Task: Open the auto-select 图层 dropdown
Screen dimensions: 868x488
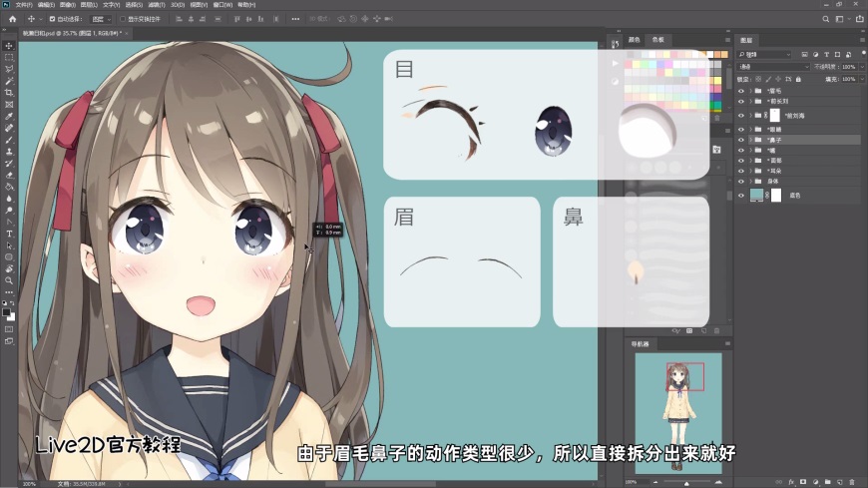Action: point(102,19)
